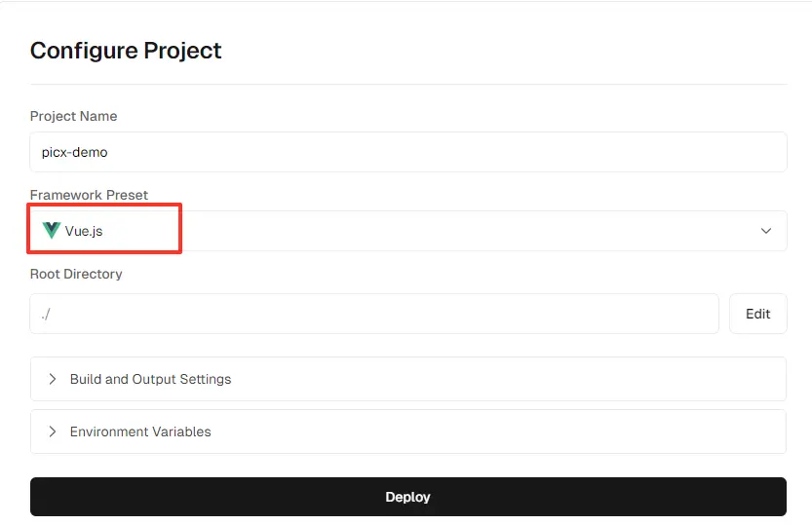Viewport: 812px width, 525px height.
Task: Click the Framework Preset field label
Action: [x=89, y=195]
